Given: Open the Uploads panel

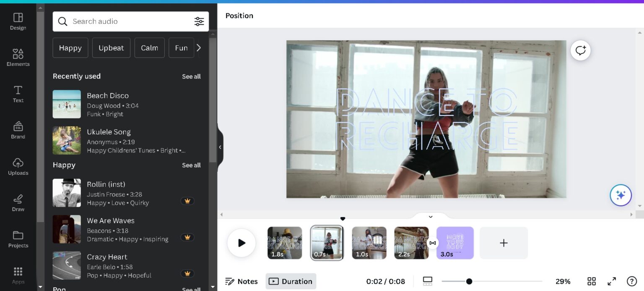Looking at the screenshot, I should (x=18, y=165).
